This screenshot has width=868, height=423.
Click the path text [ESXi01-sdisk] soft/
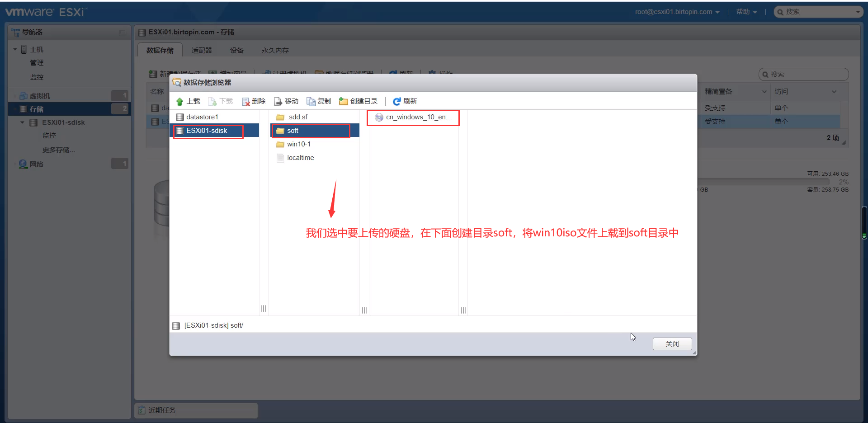[213, 325]
